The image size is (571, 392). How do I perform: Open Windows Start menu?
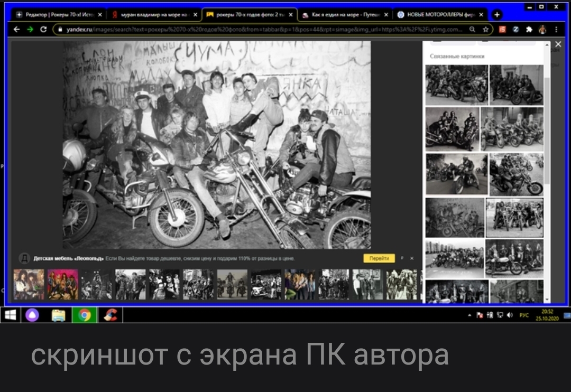click(x=10, y=315)
